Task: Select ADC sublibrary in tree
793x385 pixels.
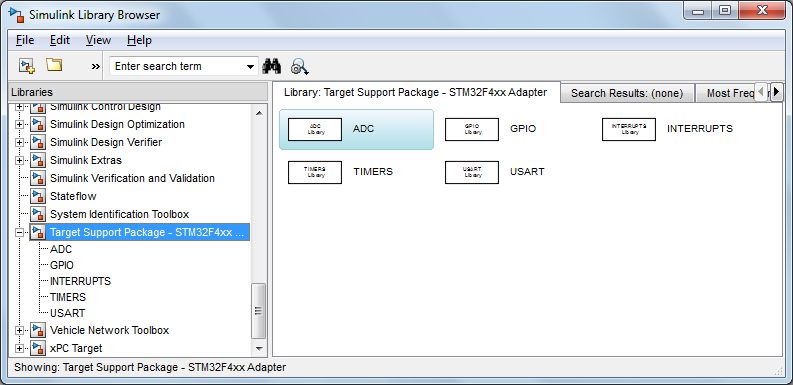Action: pos(61,249)
